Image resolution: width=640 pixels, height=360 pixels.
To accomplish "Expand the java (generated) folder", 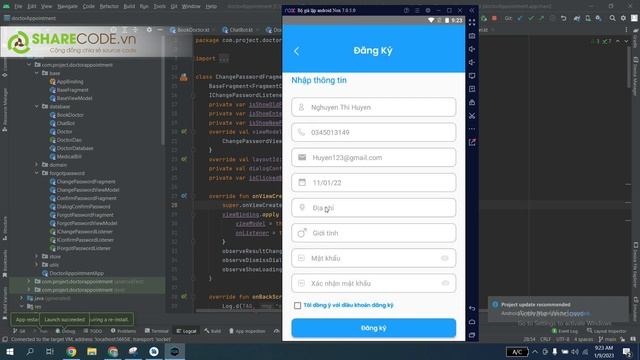I will click(x=22, y=298).
